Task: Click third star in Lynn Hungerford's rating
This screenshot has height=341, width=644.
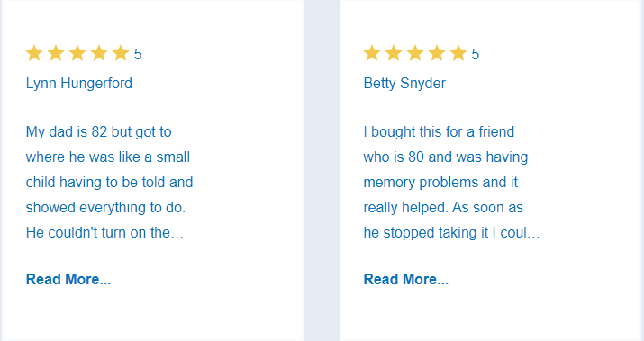Action: tap(77, 53)
